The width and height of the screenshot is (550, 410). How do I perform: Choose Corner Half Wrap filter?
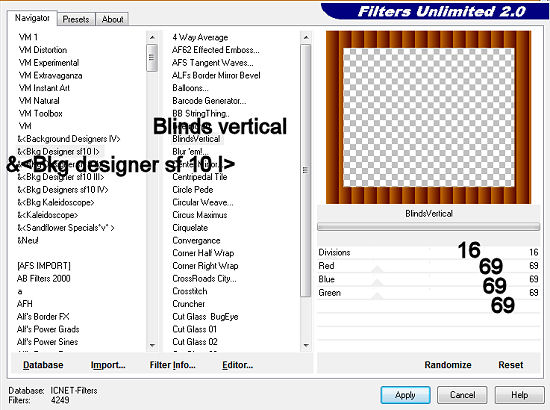pyautogui.click(x=203, y=253)
